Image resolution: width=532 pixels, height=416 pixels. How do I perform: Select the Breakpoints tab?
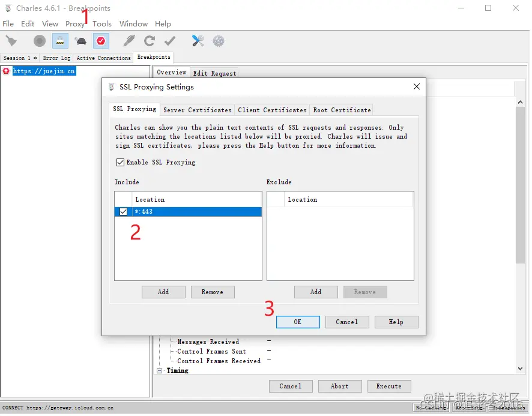(x=154, y=57)
